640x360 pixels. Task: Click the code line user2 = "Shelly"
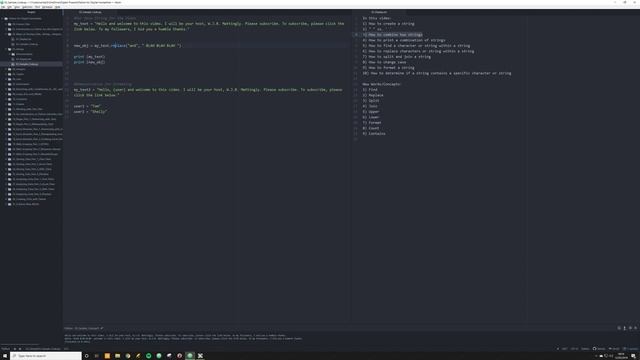tap(90, 111)
